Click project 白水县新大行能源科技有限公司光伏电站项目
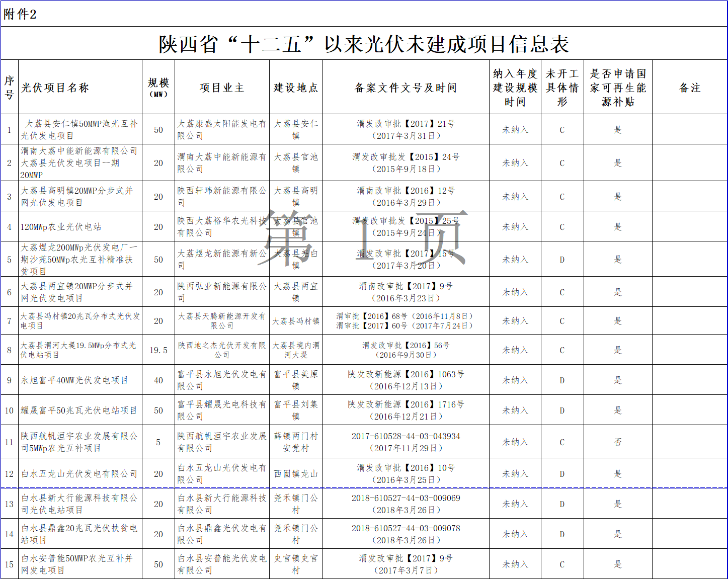This screenshot has width=728, height=579. 79,504
